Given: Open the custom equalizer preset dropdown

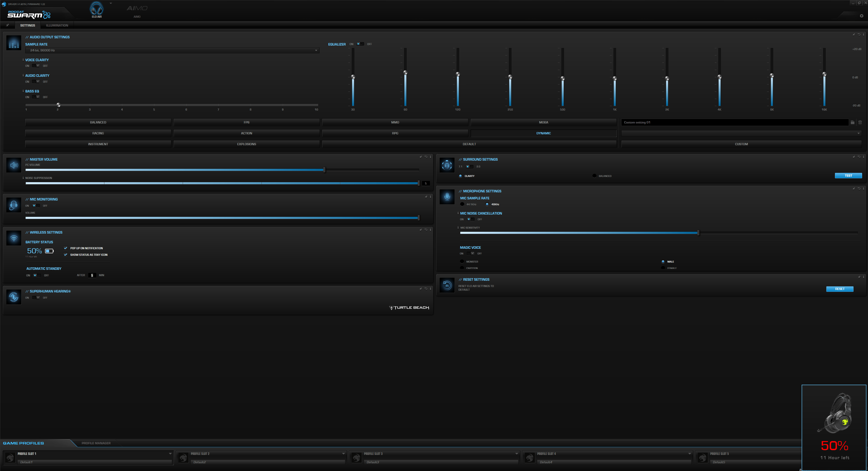Looking at the screenshot, I should (858, 133).
